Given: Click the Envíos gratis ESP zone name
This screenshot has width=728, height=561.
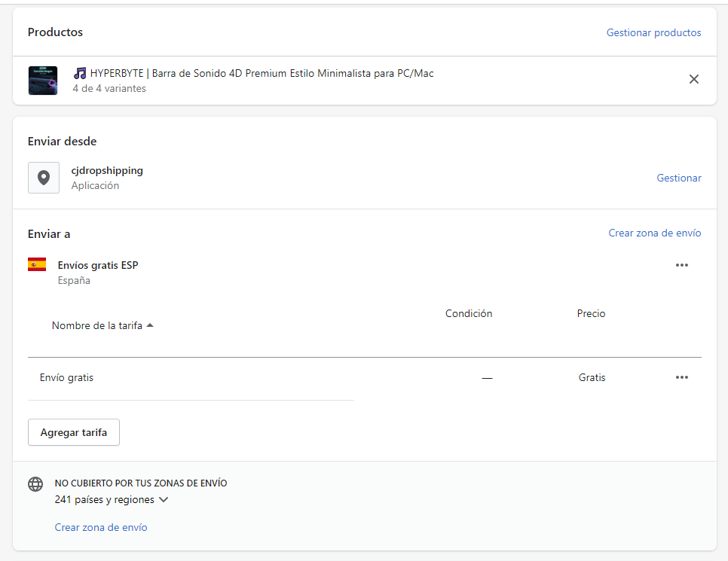Looking at the screenshot, I should [x=98, y=265].
